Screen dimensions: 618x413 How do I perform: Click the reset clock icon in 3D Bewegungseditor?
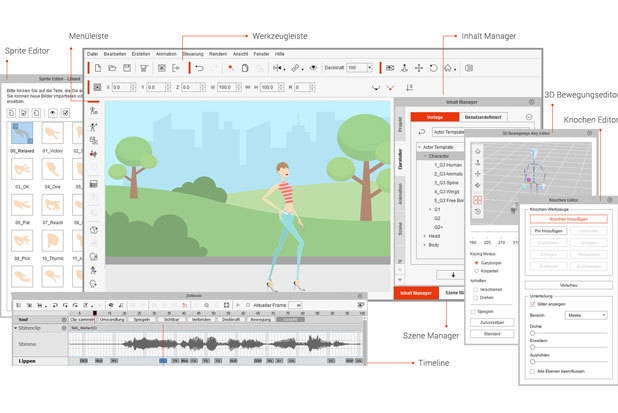[478, 212]
